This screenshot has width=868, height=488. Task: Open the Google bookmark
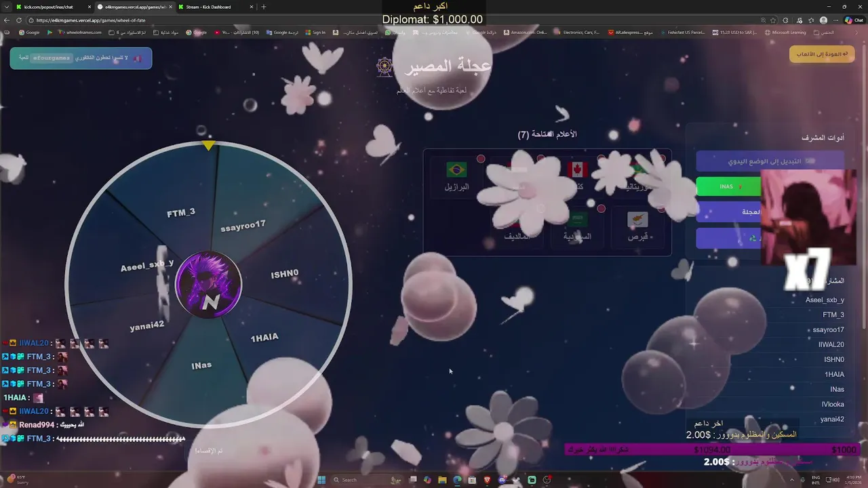29,33
